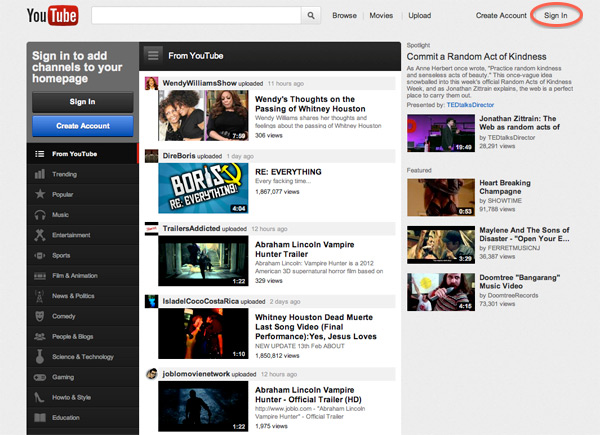Screen dimensions: 600x435
Task: Click the Entertainment icon in sidebar
Action: (x=40, y=235)
